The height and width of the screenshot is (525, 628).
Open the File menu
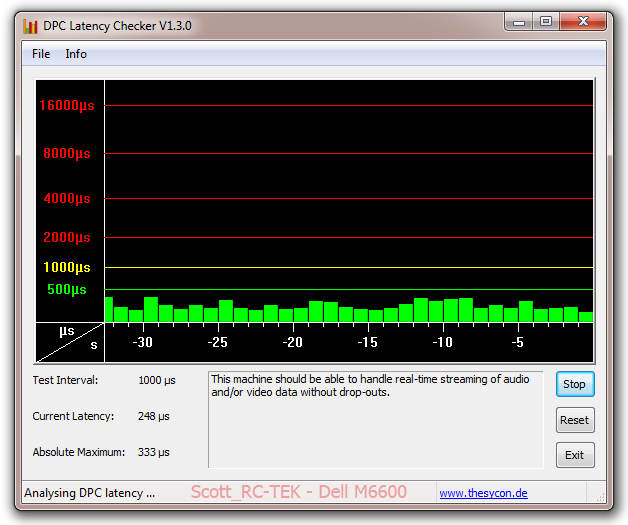(41, 54)
